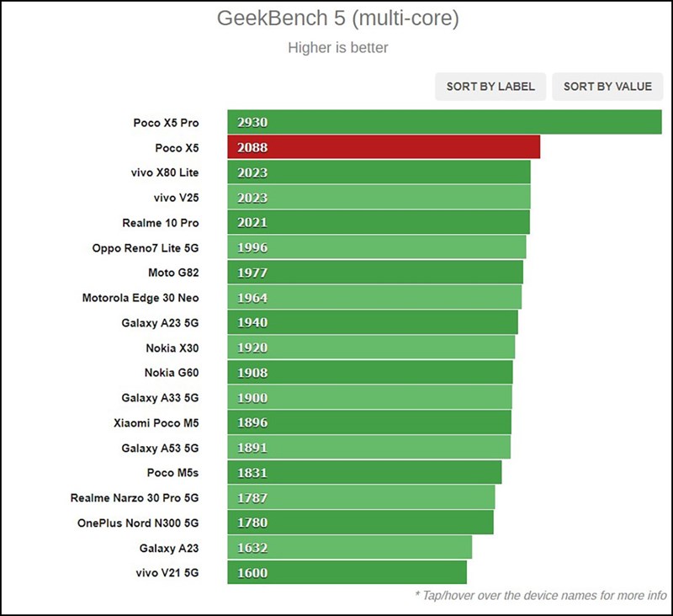Click the Oppo Reno7 Lite 5G label

[x=146, y=248]
